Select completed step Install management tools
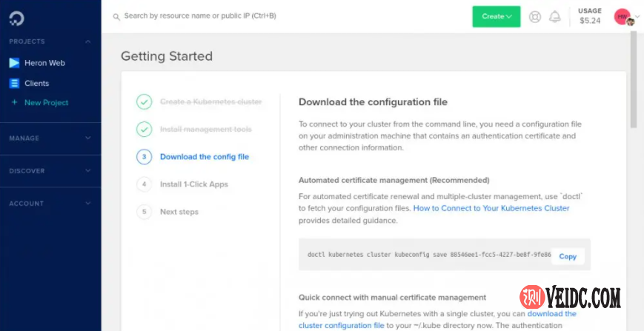Viewport: 644px width, 331px height. 205,130
